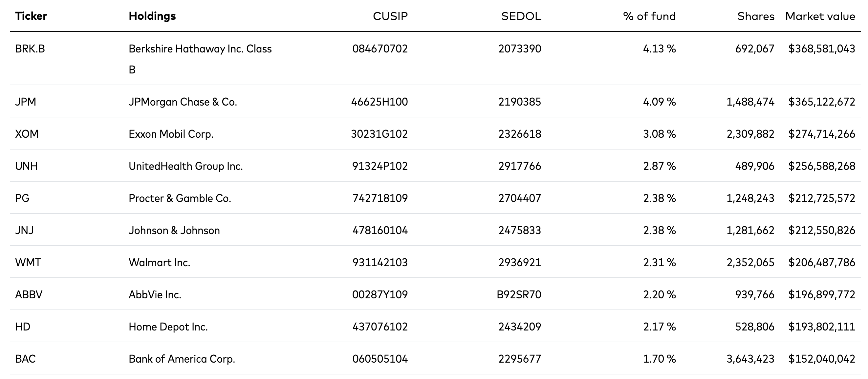Click the JPM market value $365,122,672
The width and height of the screenshot is (868, 379).
pos(821,102)
